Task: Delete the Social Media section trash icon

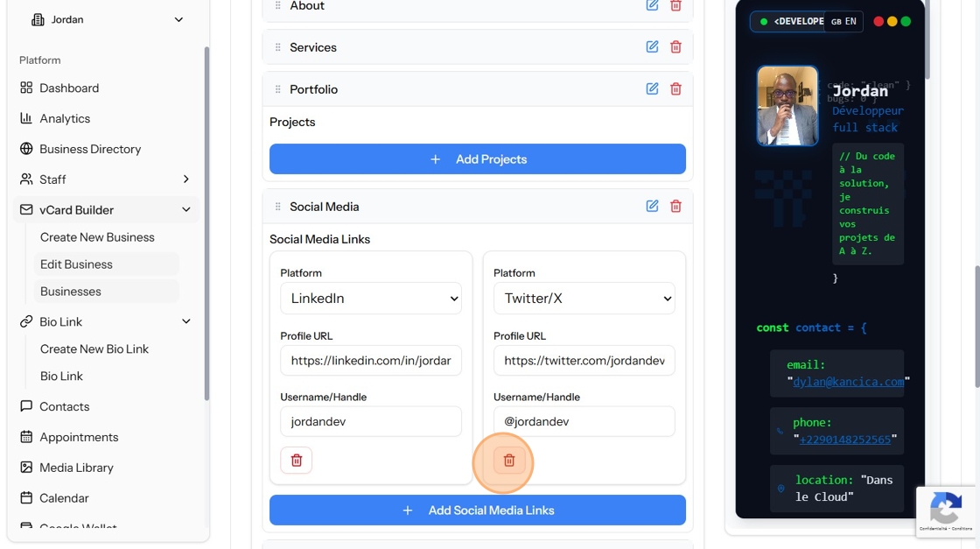Action: [x=675, y=207]
